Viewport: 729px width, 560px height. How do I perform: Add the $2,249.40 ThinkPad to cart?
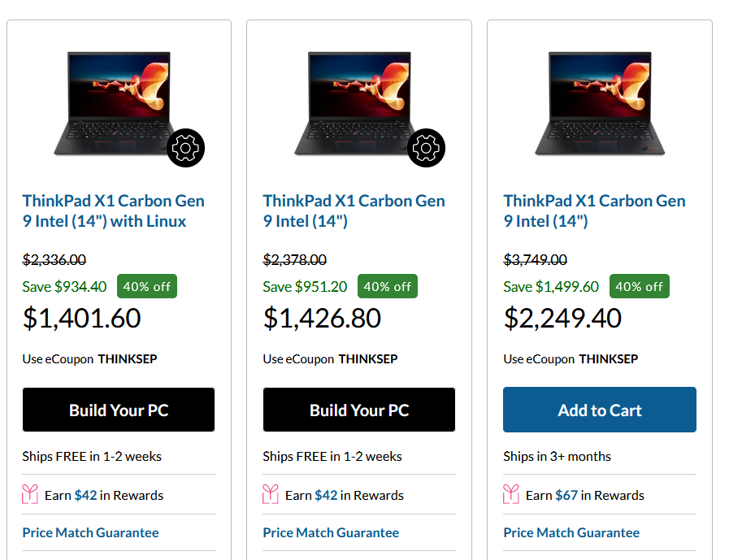[x=599, y=410]
